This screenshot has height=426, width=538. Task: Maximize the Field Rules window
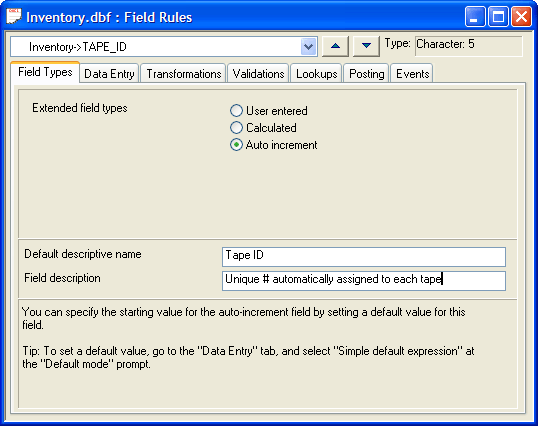point(498,16)
